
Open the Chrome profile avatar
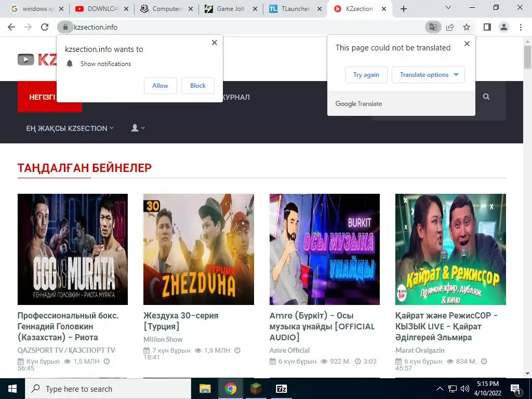pyautogui.click(x=504, y=27)
